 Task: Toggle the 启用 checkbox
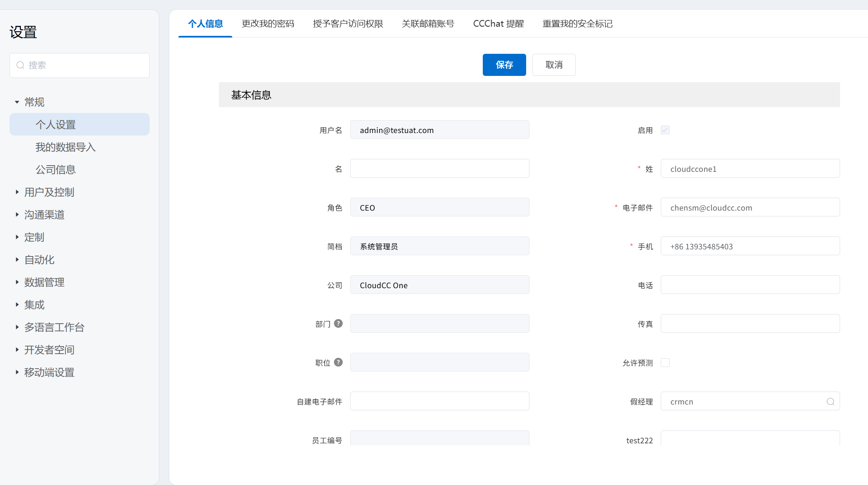[x=665, y=130]
